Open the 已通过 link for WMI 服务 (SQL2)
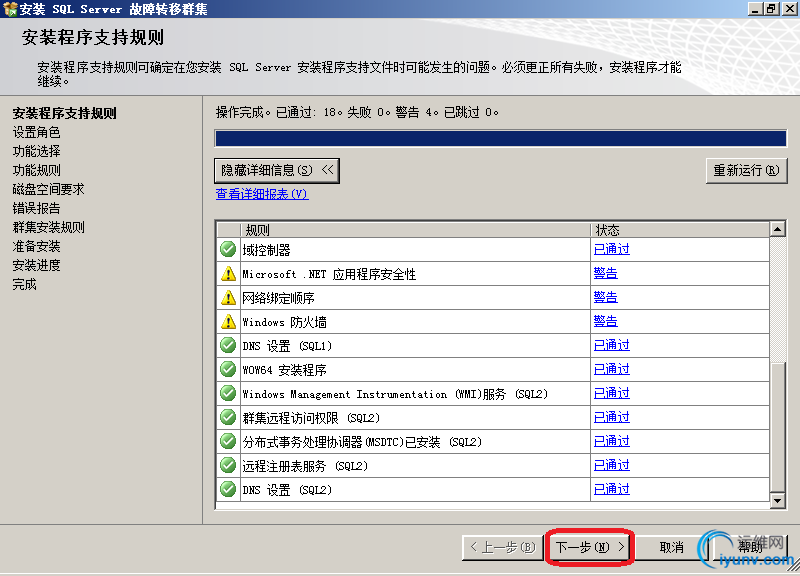Screen dimensions: 800x576 (x=612, y=393)
